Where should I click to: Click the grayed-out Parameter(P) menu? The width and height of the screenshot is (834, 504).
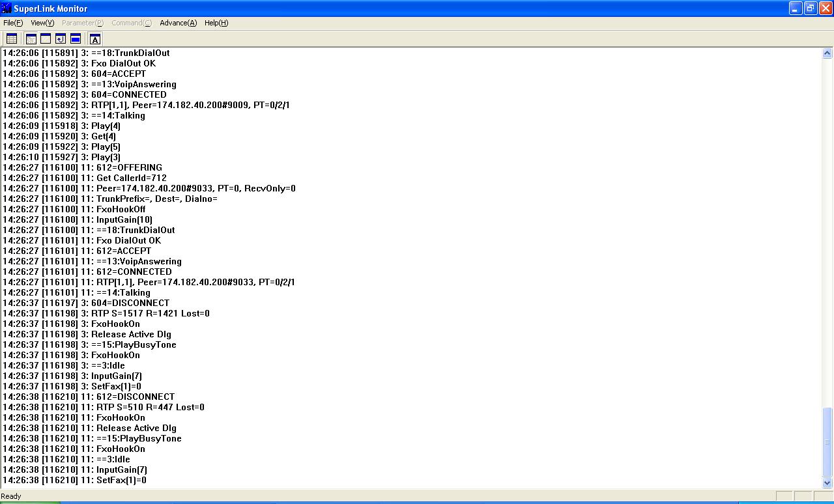pos(83,23)
